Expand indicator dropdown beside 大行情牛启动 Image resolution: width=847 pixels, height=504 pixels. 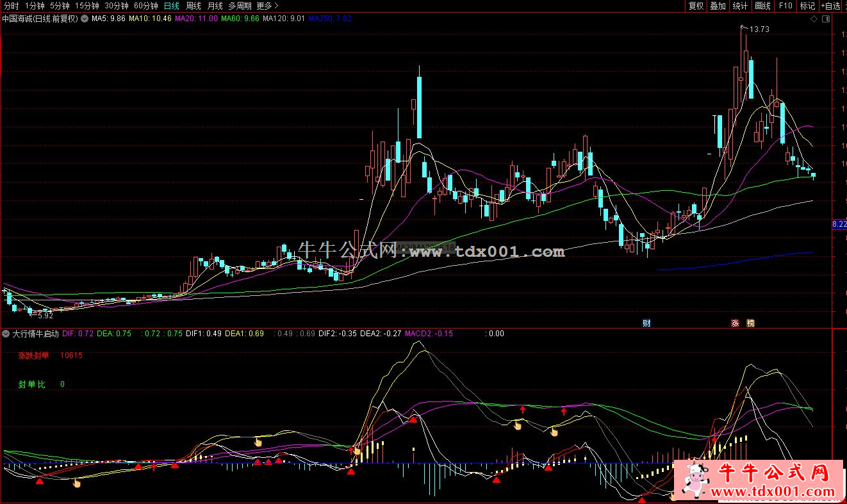point(6,334)
